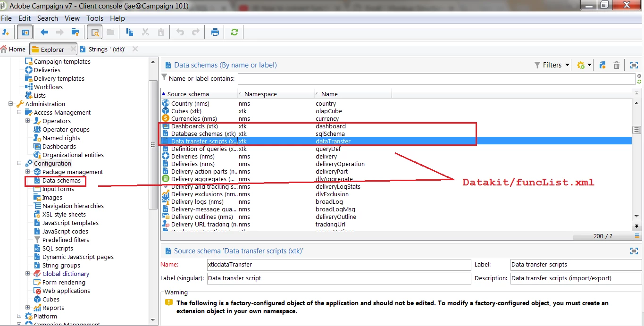This screenshot has width=644, height=326.
Task: Close the Strings ' (xtk)' tab
Action: [135, 49]
